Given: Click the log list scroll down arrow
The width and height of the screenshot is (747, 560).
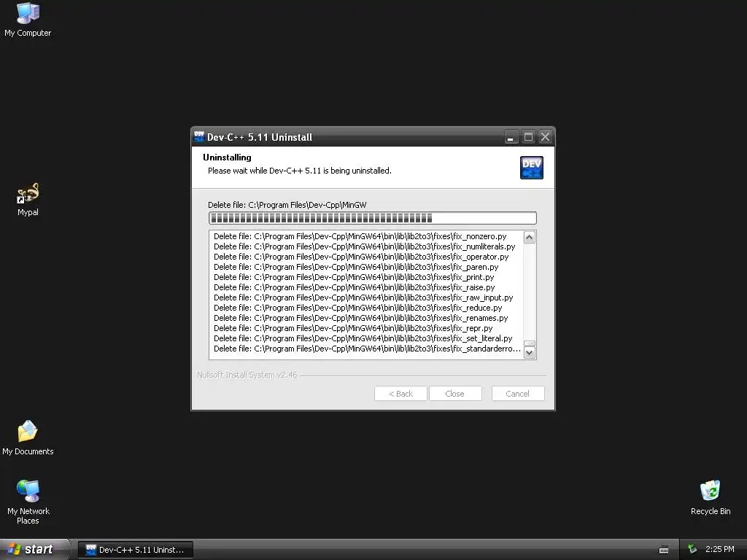Looking at the screenshot, I should click(x=530, y=353).
